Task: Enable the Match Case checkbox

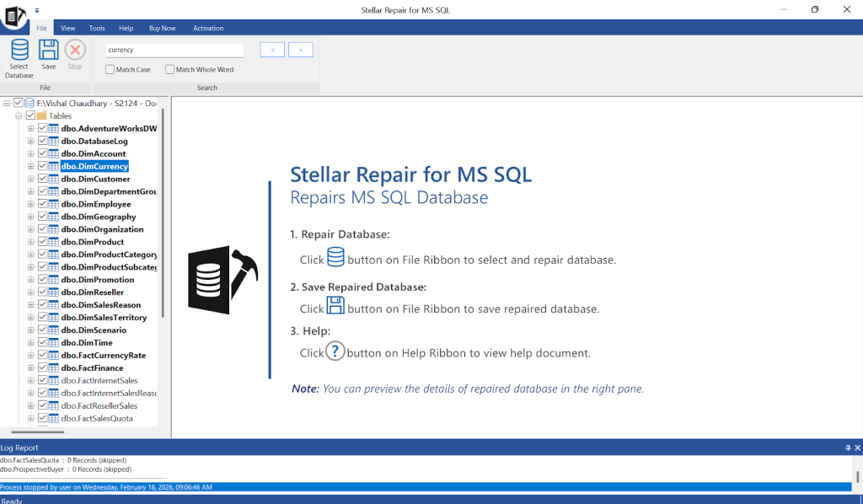Action: pos(110,69)
